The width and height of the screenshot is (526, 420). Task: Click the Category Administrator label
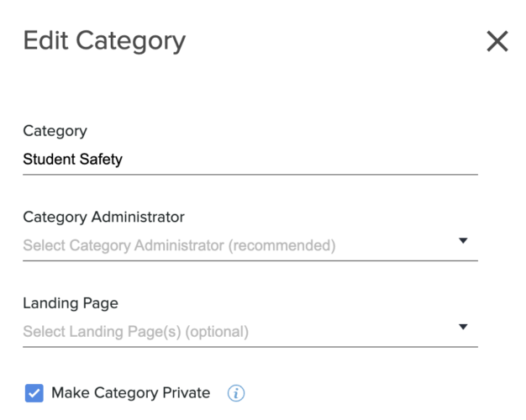pyautogui.click(x=103, y=217)
